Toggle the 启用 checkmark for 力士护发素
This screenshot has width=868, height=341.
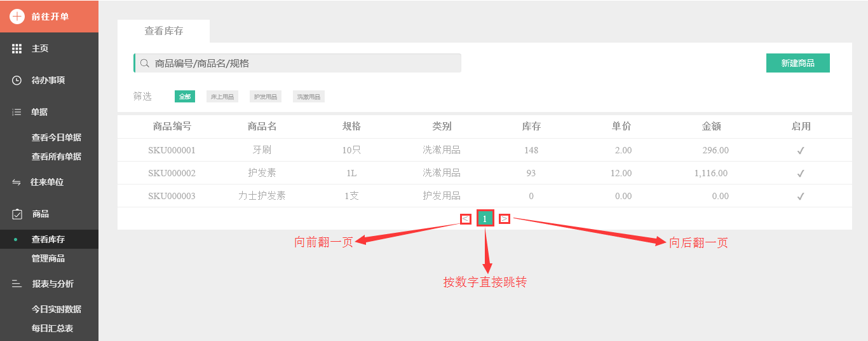tap(801, 196)
